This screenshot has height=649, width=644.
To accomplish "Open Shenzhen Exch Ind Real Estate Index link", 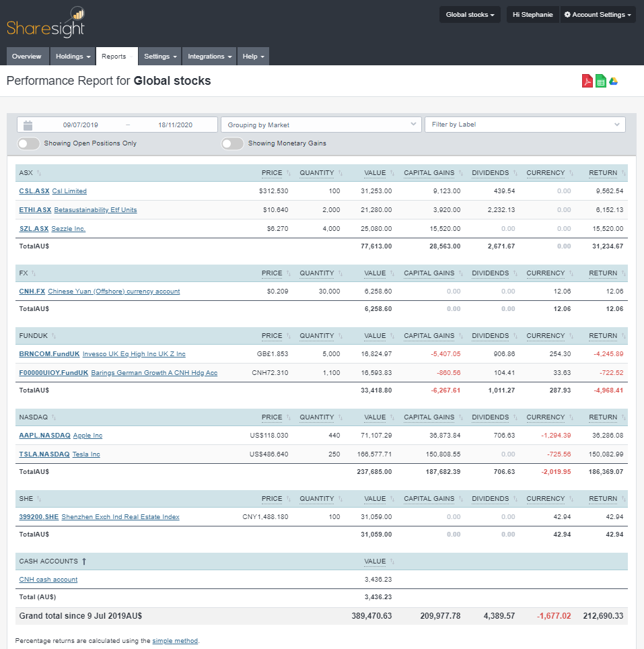I will pos(120,517).
